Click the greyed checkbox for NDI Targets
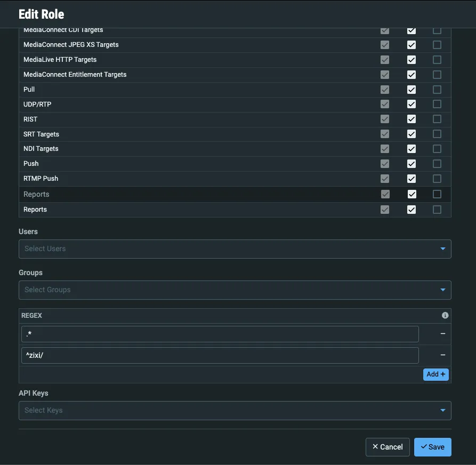This screenshot has width=476, height=465. click(x=385, y=149)
